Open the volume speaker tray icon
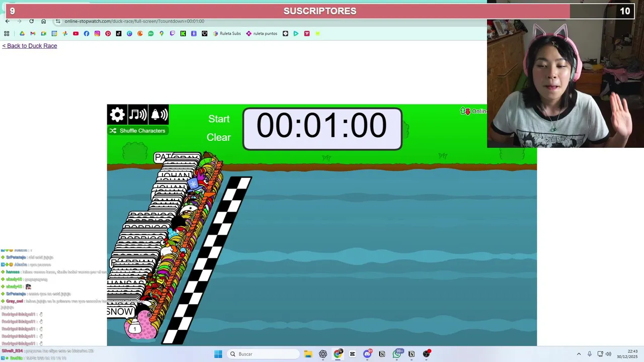Viewport: 644px width, 362px height. pyautogui.click(x=609, y=354)
